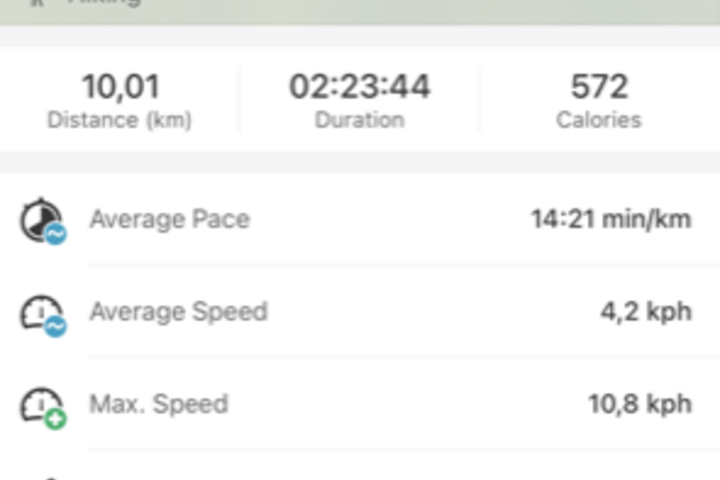This screenshot has height=480, width=720.
Task: Click the 10,8 kph max speed value
Action: pyautogui.click(x=640, y=404)
